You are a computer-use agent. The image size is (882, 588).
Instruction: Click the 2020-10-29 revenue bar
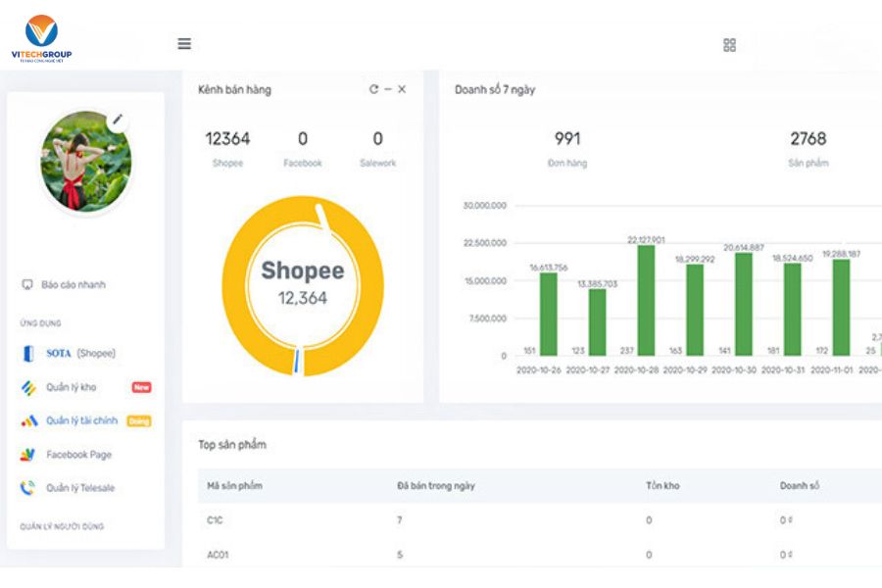695,310
